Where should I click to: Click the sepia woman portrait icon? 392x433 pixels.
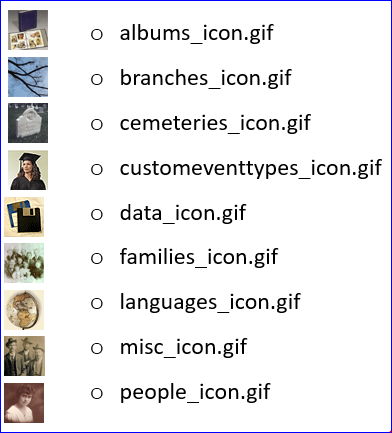tap(24, 403)
